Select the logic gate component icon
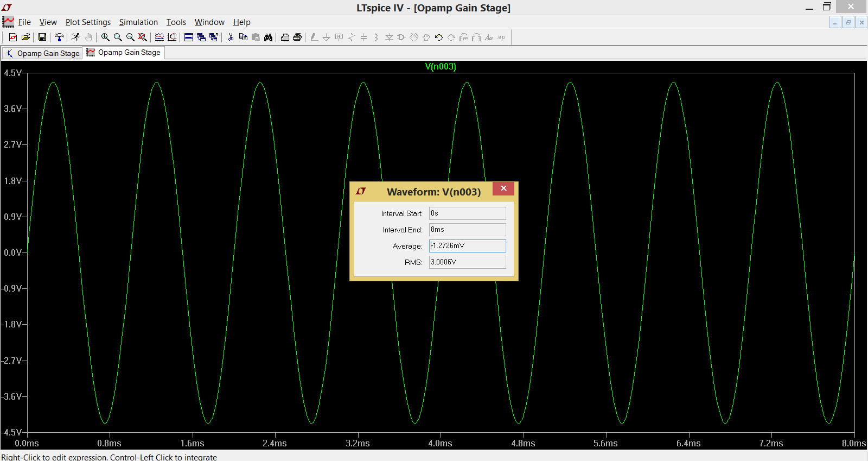 [x=401, y=37]
